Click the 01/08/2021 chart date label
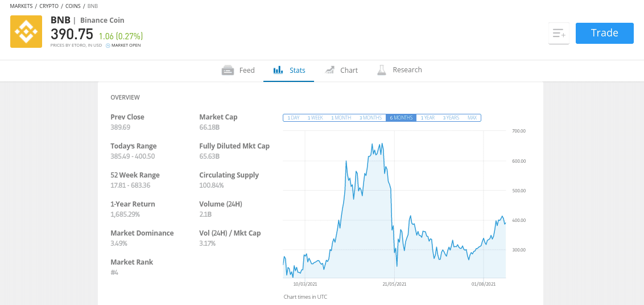 484,284
